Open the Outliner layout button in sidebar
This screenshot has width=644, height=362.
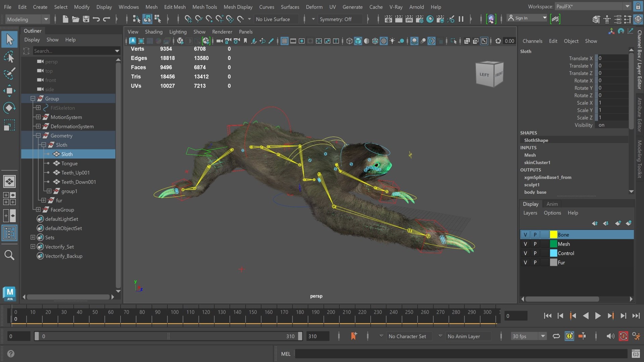(x=9, y=233)
